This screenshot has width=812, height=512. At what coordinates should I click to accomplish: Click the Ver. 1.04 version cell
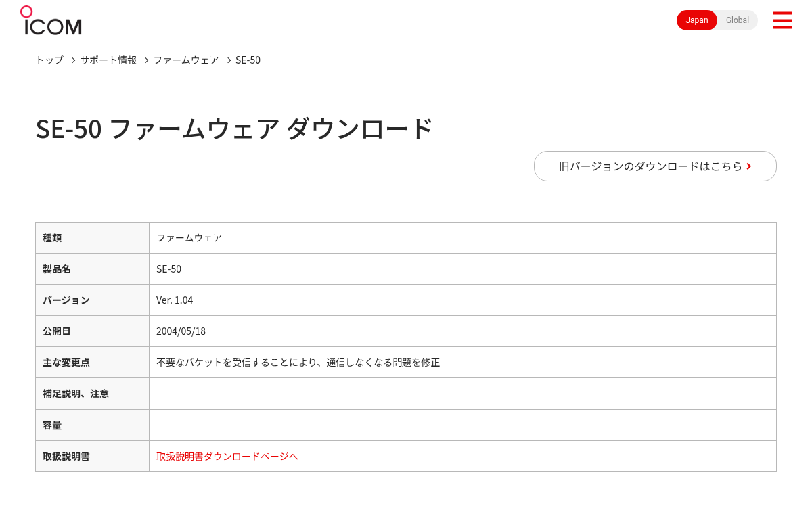pos(463,300)
